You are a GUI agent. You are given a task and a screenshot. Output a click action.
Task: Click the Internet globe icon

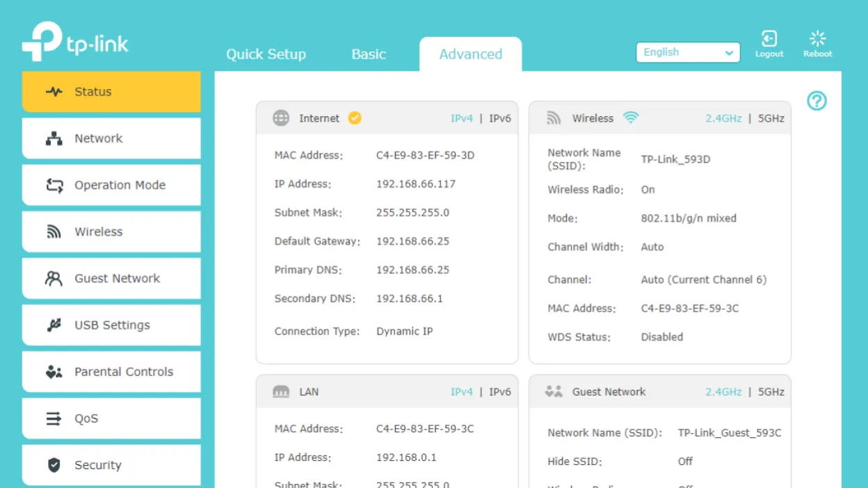pos(281,118)
